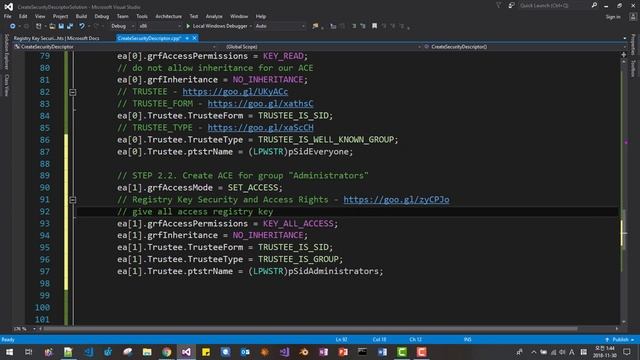Open the CreateSecurityDescriptor() member dropdown
Image resolution: width=640 pixels, height=360 pixels.
(x=525, y=47)
